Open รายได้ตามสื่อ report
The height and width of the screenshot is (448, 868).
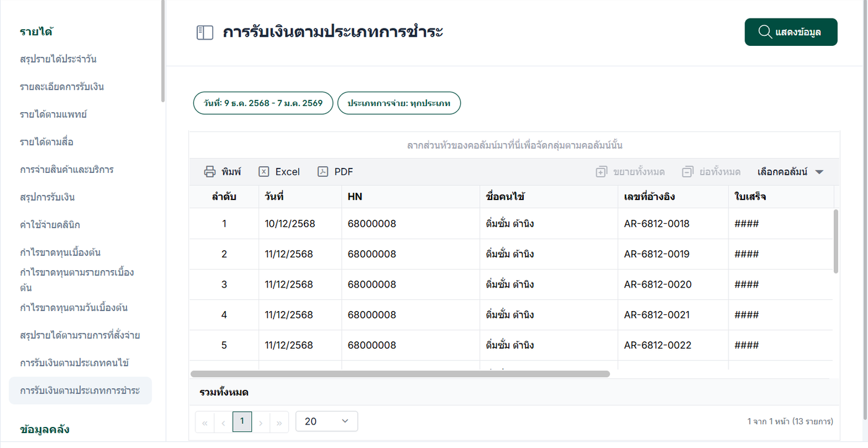(x=46, y=142)
